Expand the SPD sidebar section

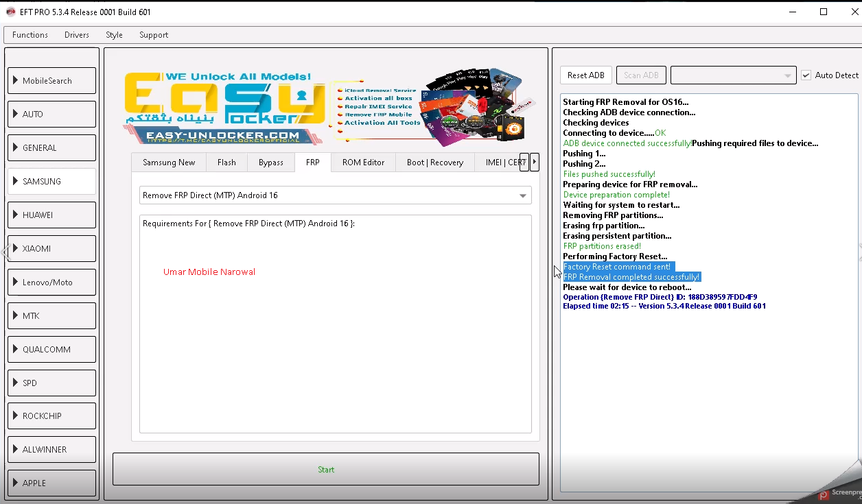click(x=51, y=383)
